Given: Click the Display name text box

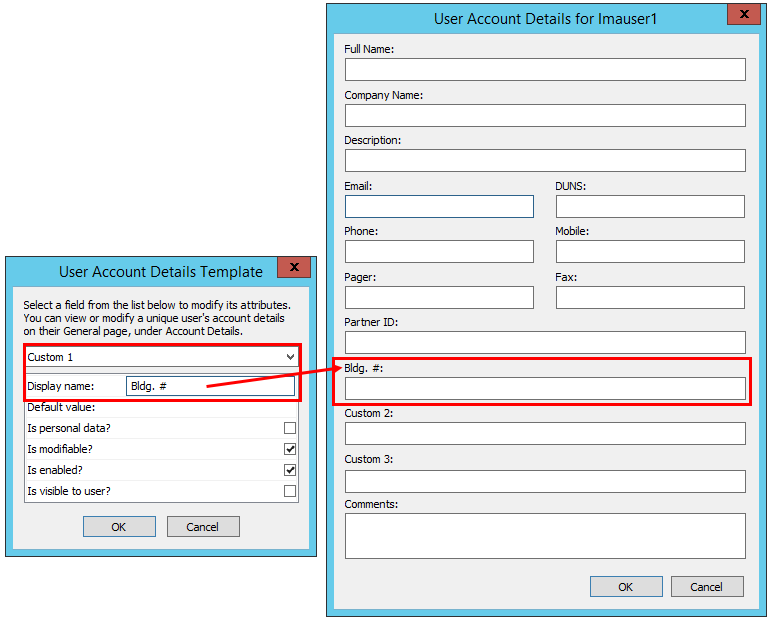Looking at the screenshot, I should tap(210, 386).
